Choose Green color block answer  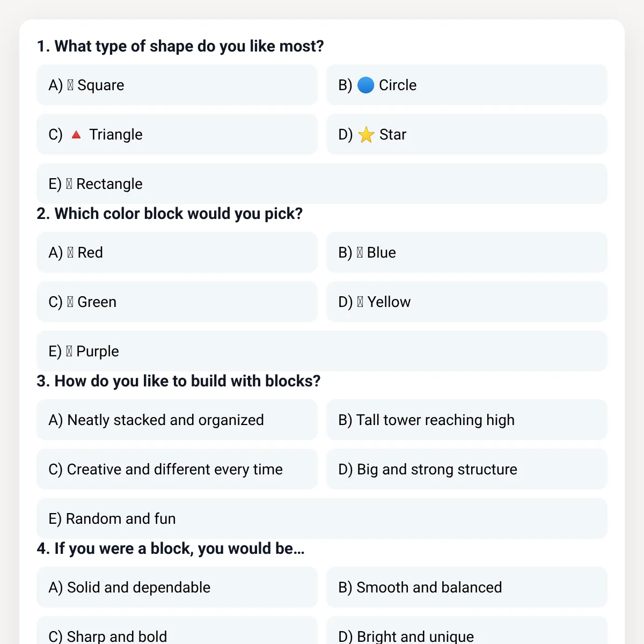pos(177,302)
